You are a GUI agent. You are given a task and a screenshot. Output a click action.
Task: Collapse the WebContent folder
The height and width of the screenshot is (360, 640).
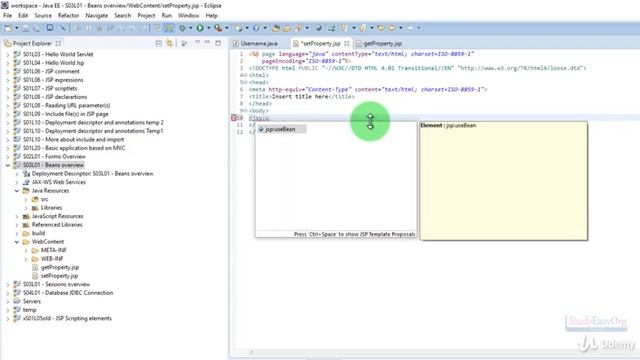pos(17,242)
